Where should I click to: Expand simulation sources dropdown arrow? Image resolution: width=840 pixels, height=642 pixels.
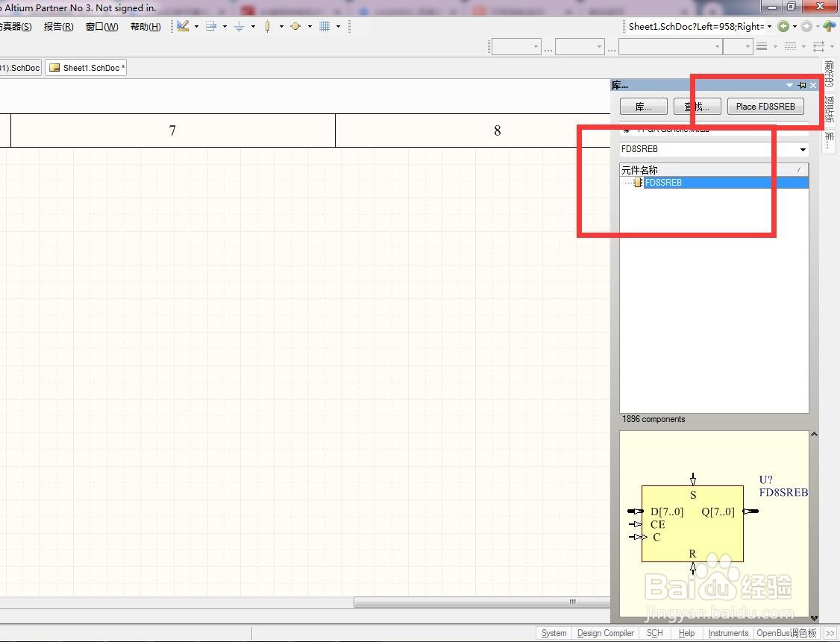click(x=310, y=26)
